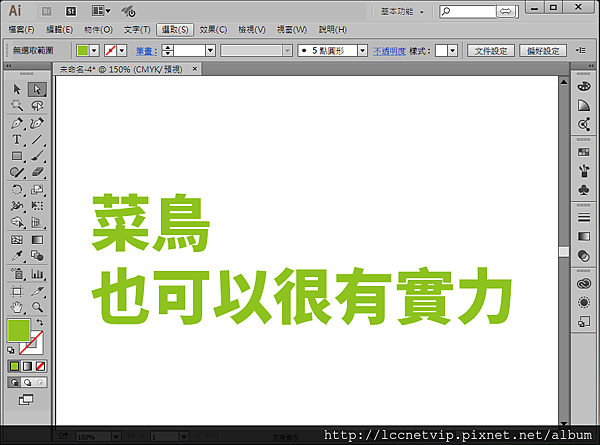Select the Mesh tool
The height and width of the screenshot is (445, 600).
(17, 240)
